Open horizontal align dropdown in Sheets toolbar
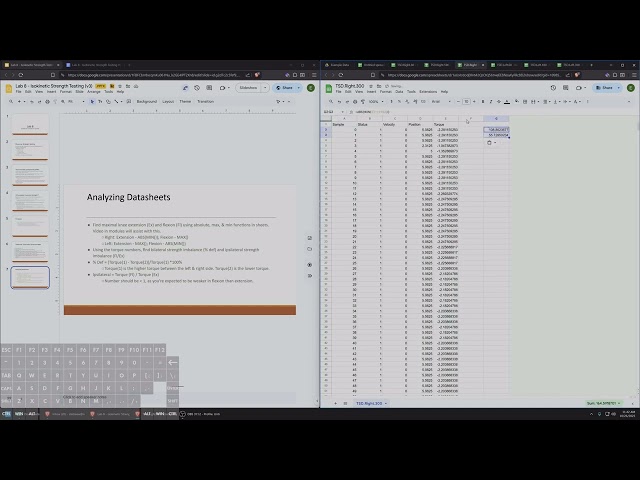 point(546,101)
